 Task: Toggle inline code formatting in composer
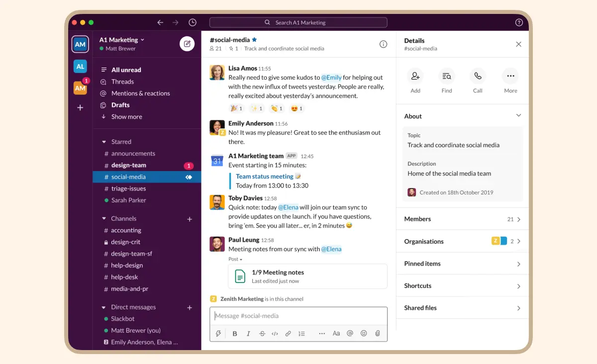(275, 334)
